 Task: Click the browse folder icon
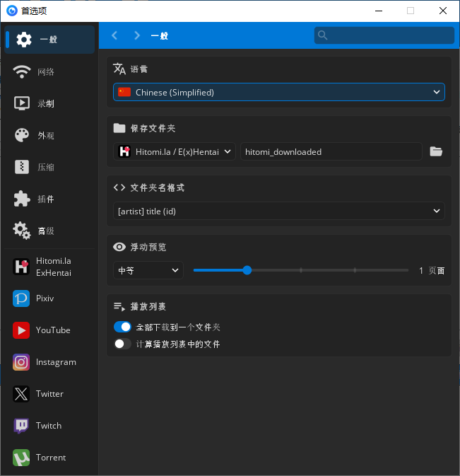point(436,151)
